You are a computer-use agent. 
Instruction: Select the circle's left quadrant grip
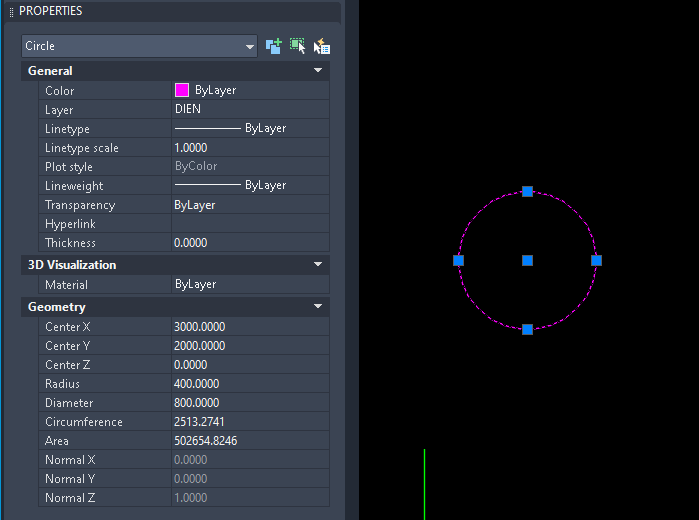tap(458, 260)
